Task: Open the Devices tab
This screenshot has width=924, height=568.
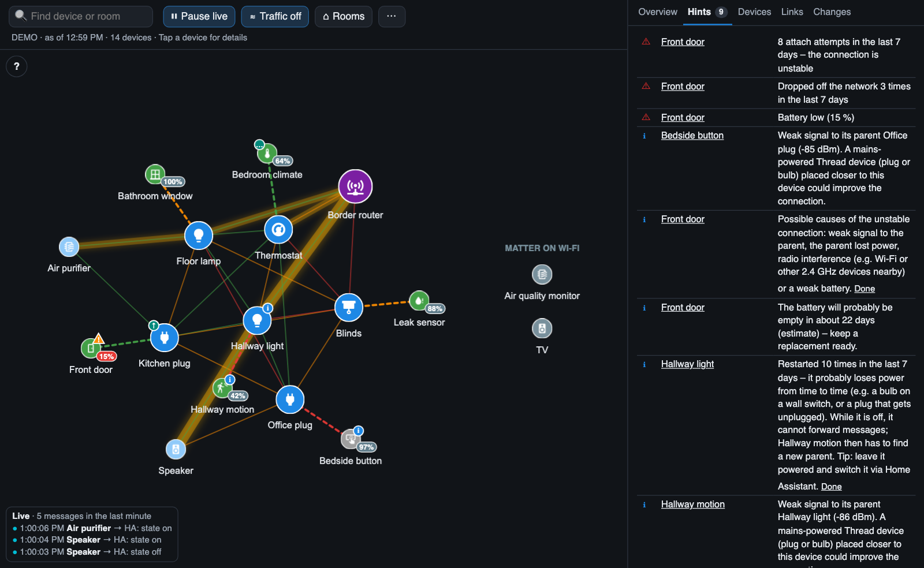Action: pyautogui.click(x=754, y=12)
